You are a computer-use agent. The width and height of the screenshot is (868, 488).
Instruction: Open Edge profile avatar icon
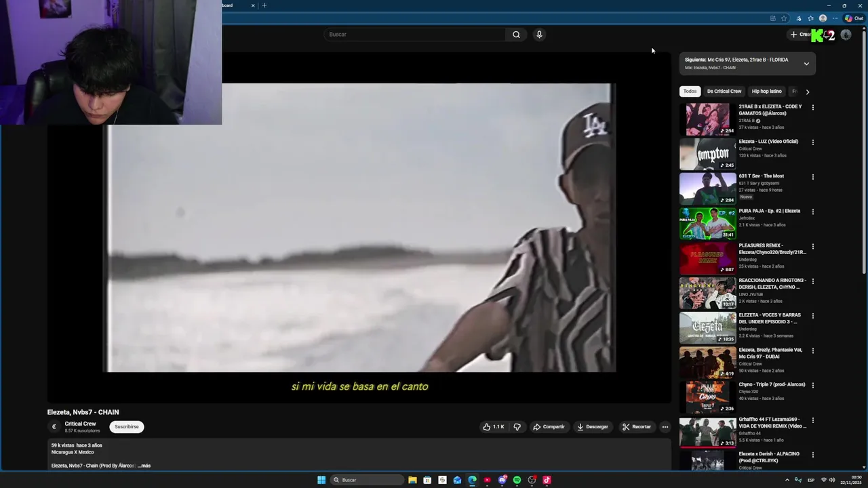tap(823, 18)
